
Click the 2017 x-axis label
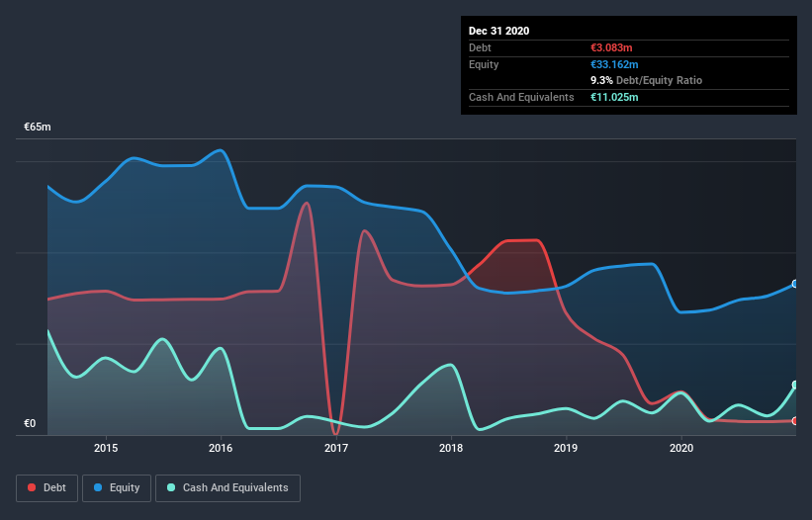point(336,448)
